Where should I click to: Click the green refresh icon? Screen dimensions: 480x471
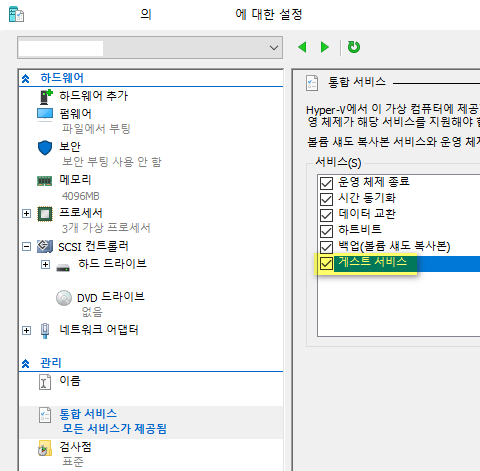(354, 47)
